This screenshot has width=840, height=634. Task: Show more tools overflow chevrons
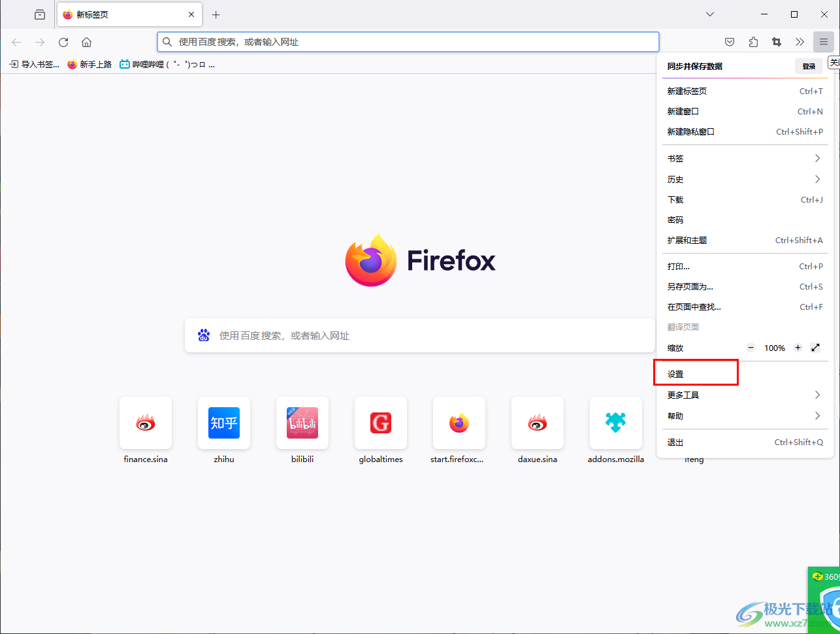tap(800, 42)
